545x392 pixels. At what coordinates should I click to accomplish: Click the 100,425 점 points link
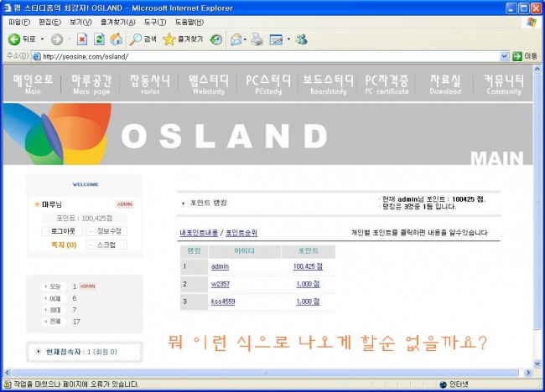[308, 266]
